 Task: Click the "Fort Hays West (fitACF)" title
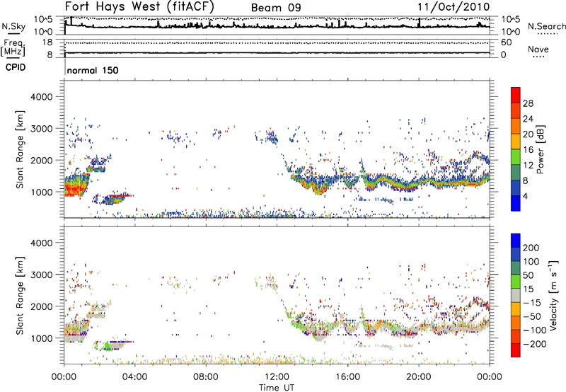click(x=139, y=6)
